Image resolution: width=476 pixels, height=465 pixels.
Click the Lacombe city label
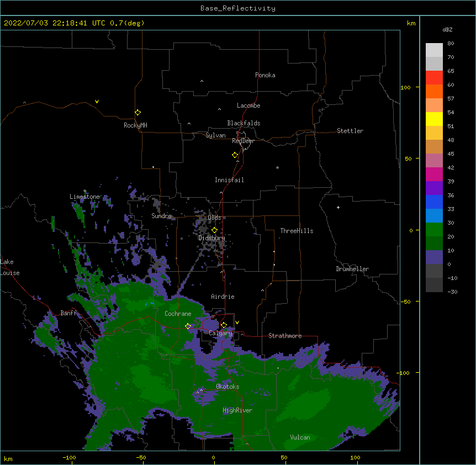pyautogui.click(x=248, y=105)
